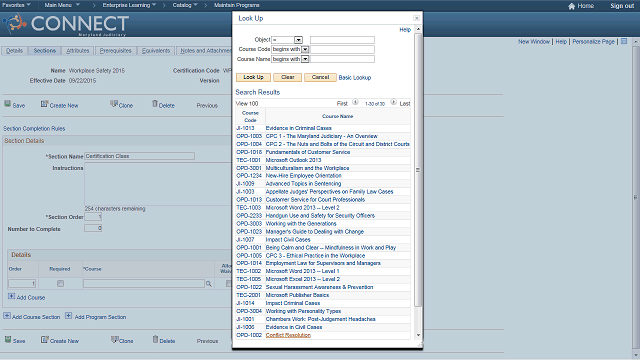Select course Evidence in Criminal Cases
The height and width of the screenshot is (360, 640).
(x=298, y=128)
